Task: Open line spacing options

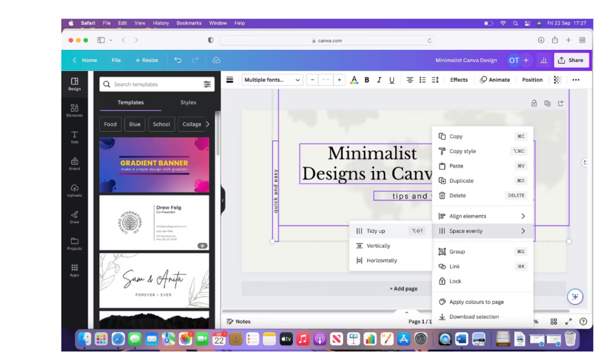Action: 435,80
